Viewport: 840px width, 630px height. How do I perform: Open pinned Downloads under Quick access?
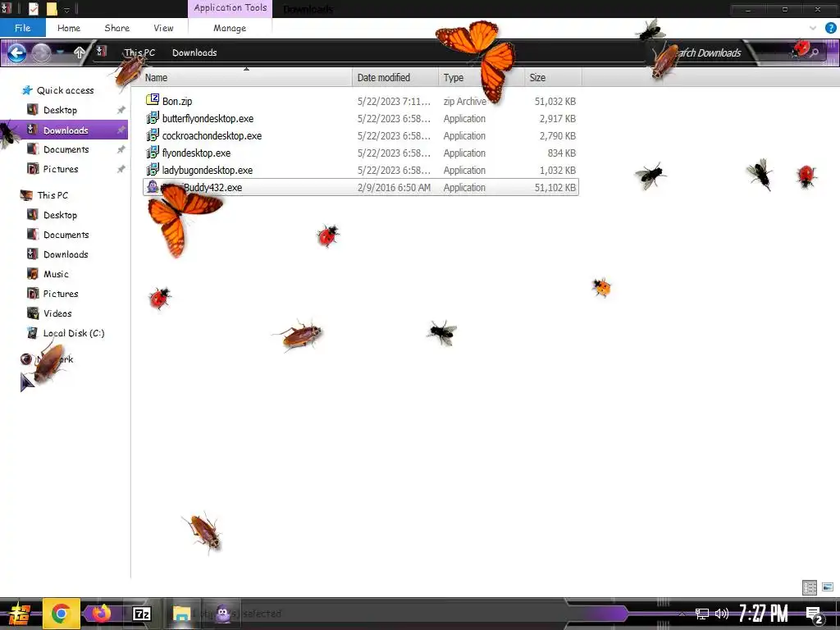[x=66, y=130]
